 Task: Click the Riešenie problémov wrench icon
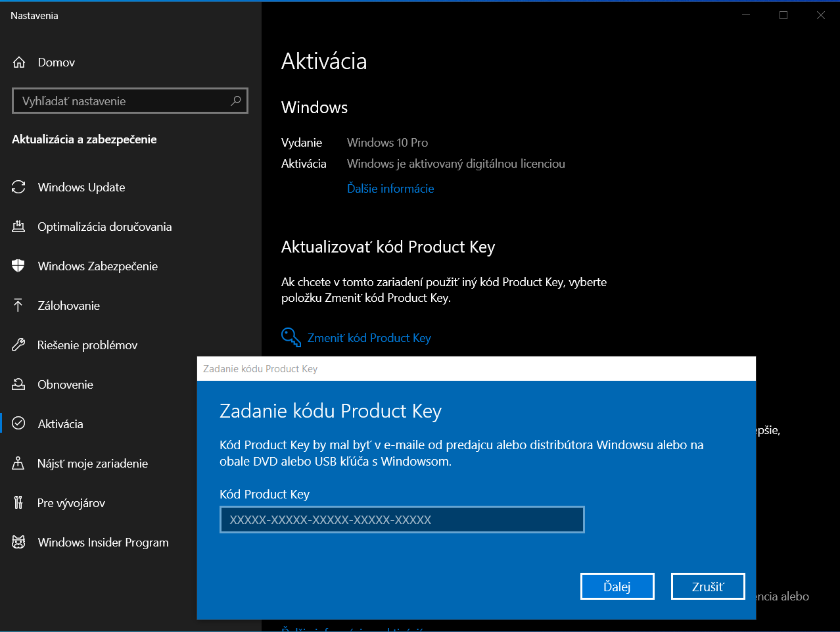pos(18,345)
